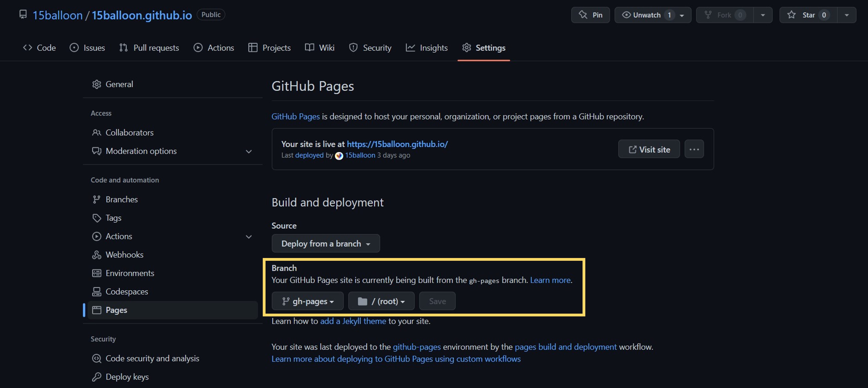Open the add a Jekyll theme link
This screenshot has width=868, height=388.
click(x=353, y=321)
